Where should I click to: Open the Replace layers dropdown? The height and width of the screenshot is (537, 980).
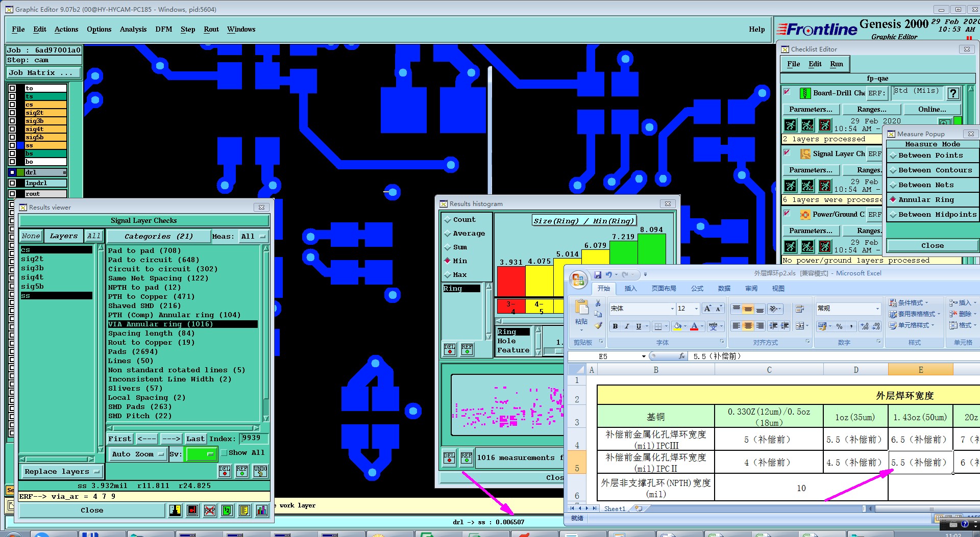(x=61, y=472)
